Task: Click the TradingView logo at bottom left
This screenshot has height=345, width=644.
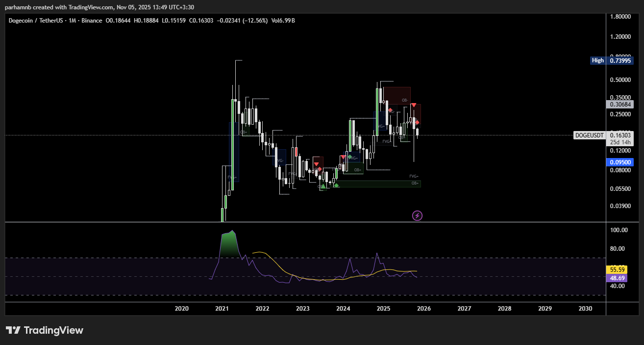Action: coord(45,330)
